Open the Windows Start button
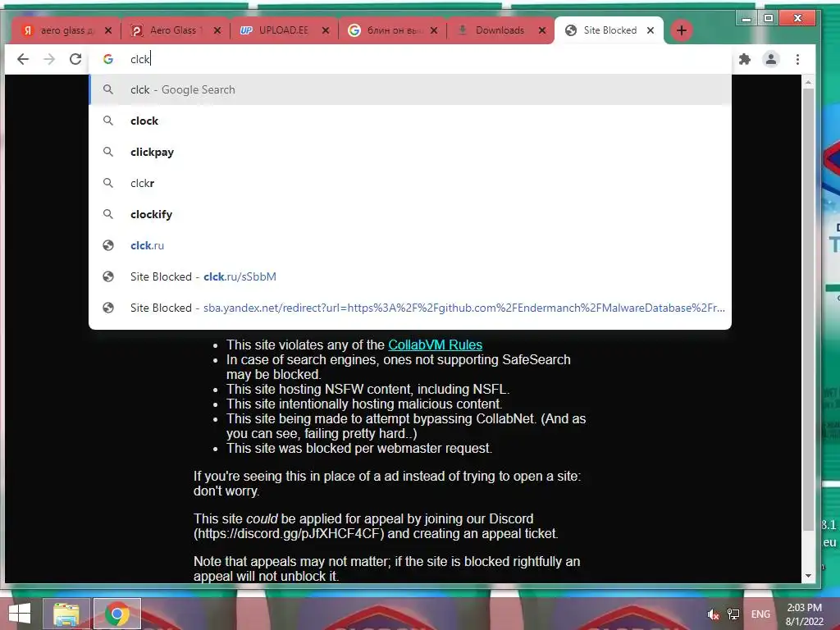 pyautogui.click(x=20, y=614)
